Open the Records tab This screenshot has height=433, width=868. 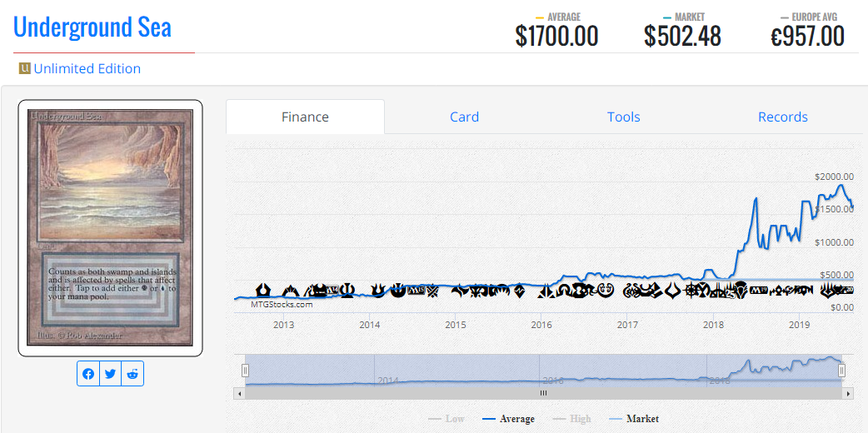click(783, 117)
